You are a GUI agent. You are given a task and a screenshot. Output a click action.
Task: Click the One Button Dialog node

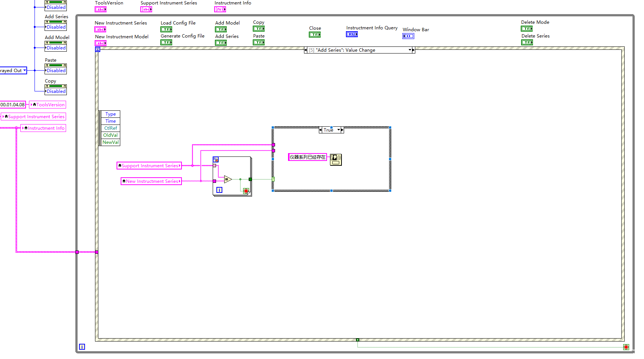(336, 160)
